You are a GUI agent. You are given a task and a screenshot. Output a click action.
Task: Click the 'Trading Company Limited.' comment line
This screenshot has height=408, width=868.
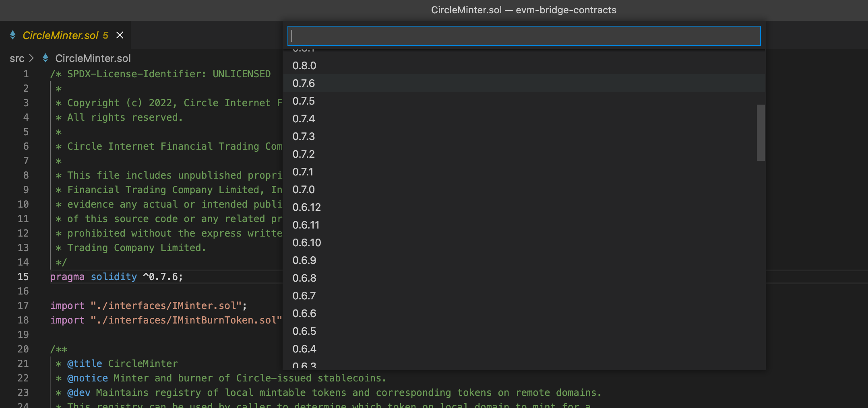pos(131,248)
